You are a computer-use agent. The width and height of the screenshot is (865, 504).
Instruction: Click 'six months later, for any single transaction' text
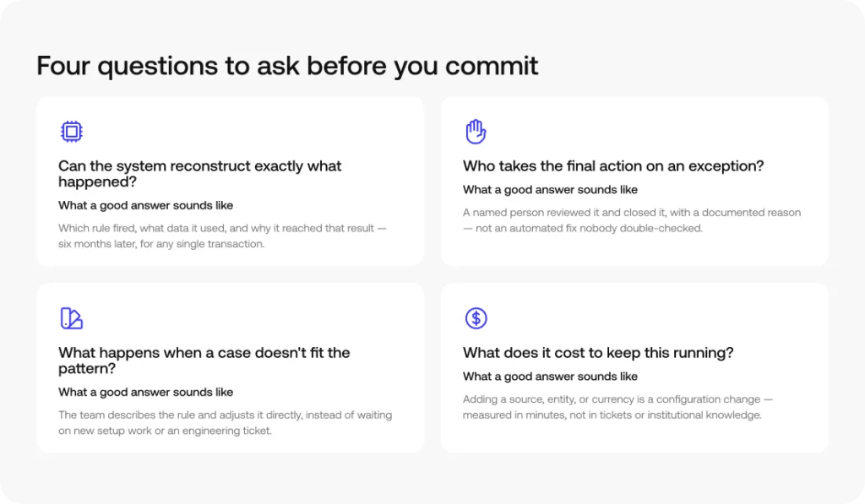pyautogui.click(x=161, y=244)
